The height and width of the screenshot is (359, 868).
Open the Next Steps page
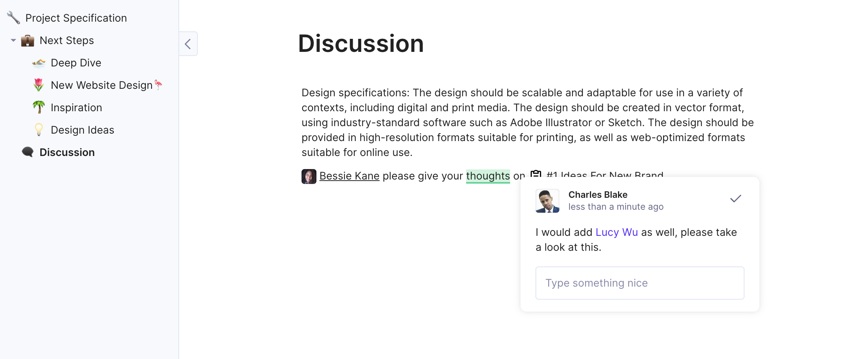point(67,40)
